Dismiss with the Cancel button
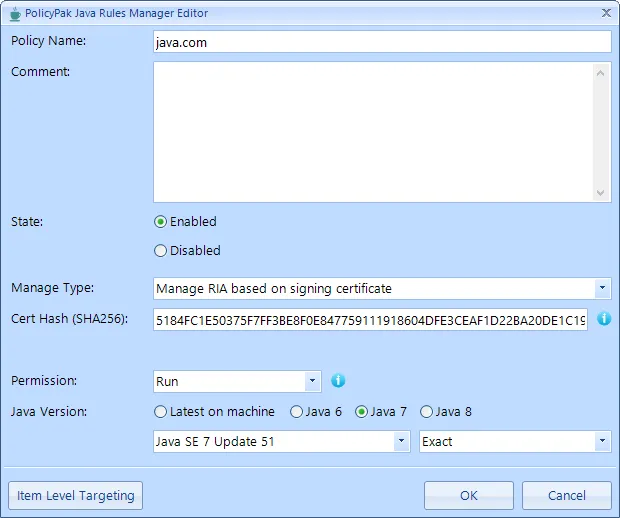The height and width of the screenshot is (518, 620). (567, 495)
